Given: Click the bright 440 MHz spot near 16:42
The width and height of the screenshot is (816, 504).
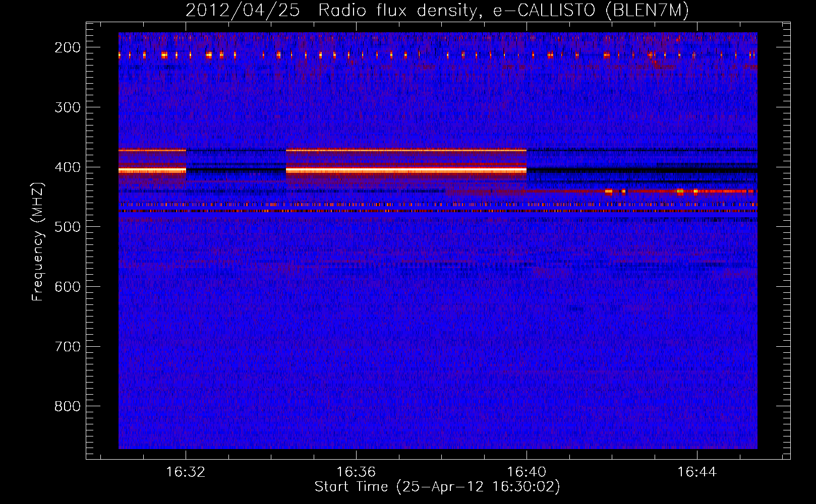Looking at the screenshot, I should 608,192.
